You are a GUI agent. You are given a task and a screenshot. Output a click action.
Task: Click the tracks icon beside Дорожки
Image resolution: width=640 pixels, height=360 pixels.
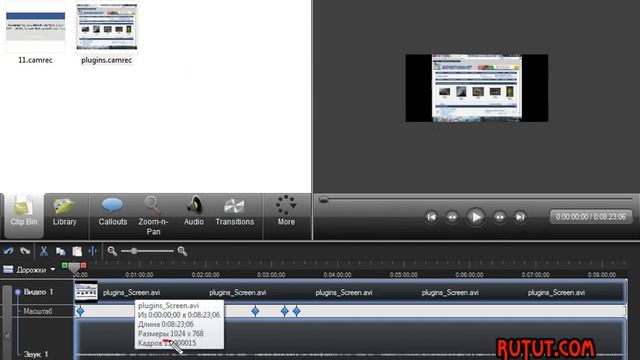pyautogui.click(x=8, y=269)
